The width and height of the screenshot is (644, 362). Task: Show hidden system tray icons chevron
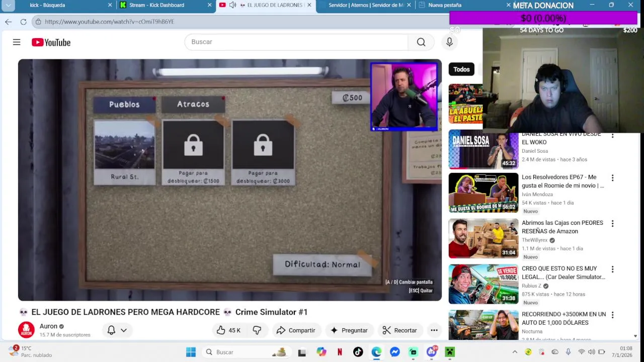coord(515,352)
